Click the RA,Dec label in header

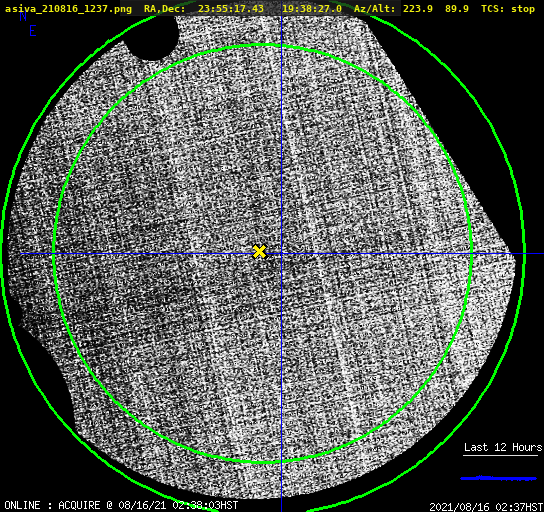[165, 9]
